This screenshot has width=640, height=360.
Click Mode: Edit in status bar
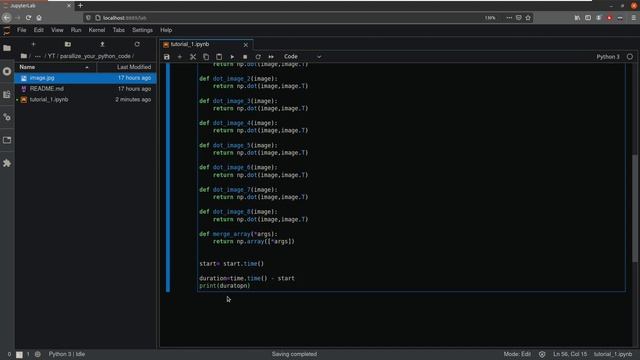(517, 354)
